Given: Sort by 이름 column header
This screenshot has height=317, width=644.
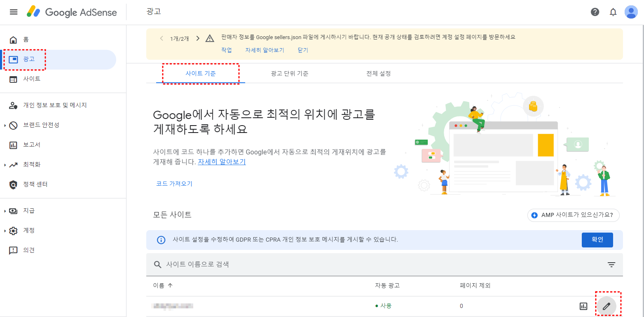Looking at the screenshot, I should 163,285.
